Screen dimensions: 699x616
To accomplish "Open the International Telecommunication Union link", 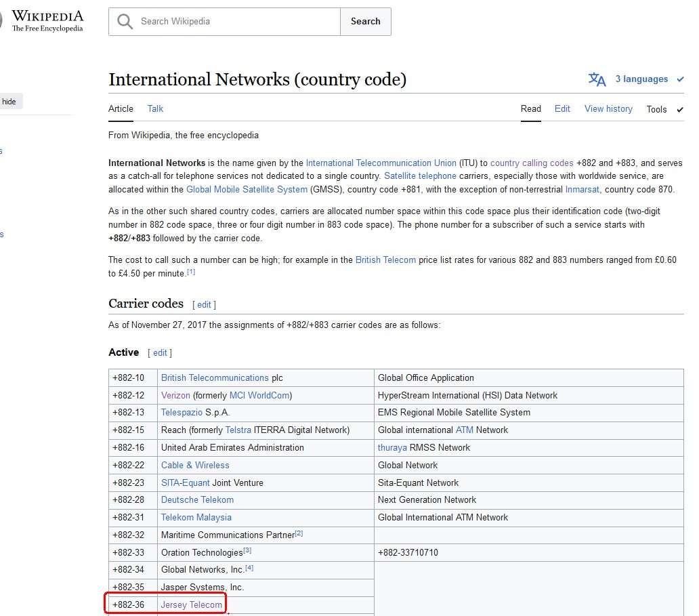I will [381, 163].
